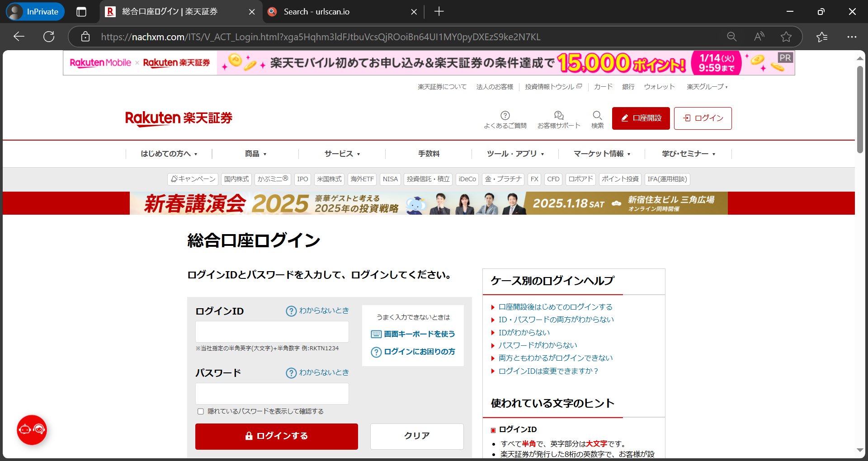
Task: Select the 国内株式 tag
Action: point(236,179)
